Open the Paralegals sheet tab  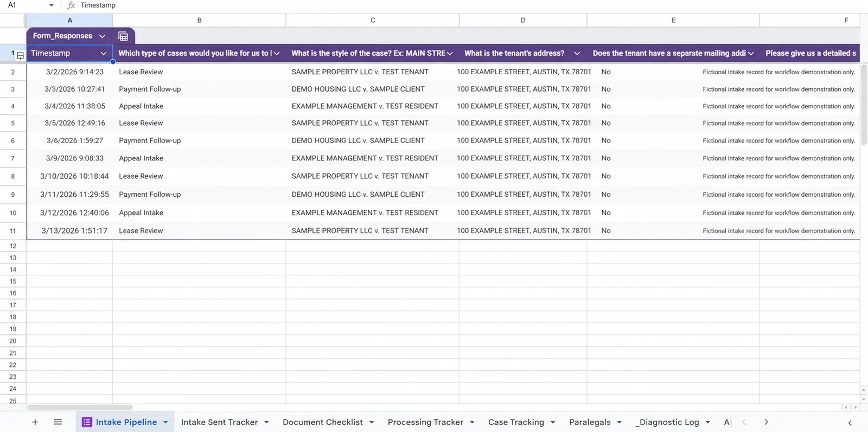(x=590, y=422)
